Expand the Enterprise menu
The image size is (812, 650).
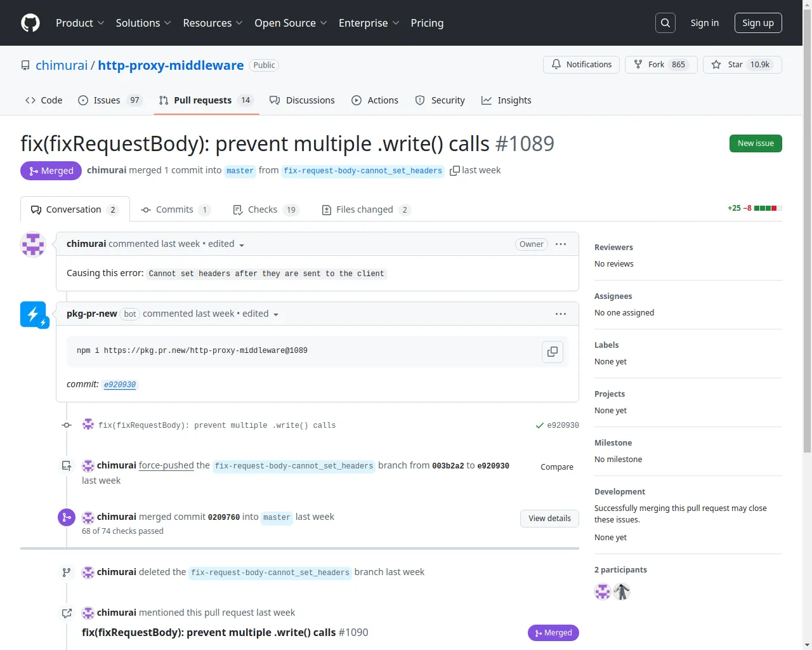coord(369,23)
